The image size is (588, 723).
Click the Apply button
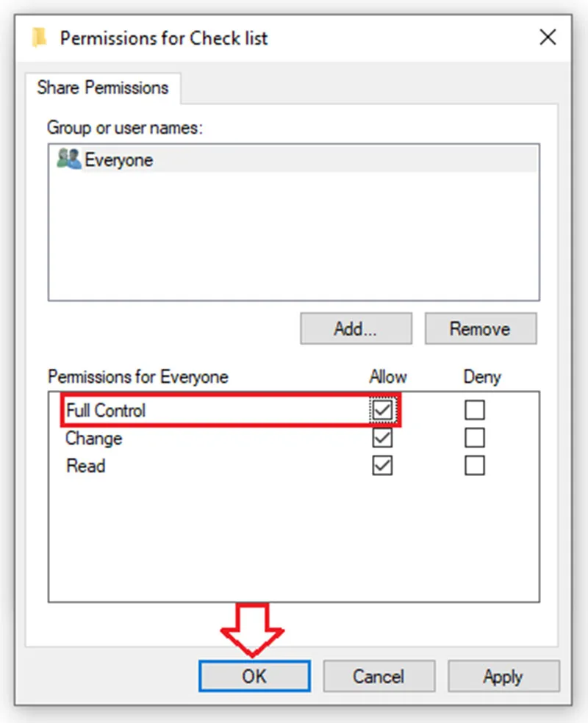[503, 677]
